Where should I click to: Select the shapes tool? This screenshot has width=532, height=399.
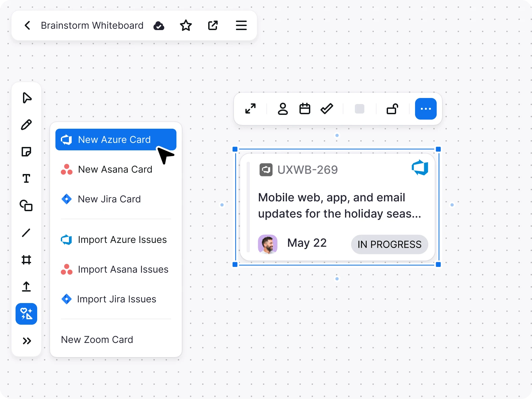pyautogui.click(x=26, y=205)
